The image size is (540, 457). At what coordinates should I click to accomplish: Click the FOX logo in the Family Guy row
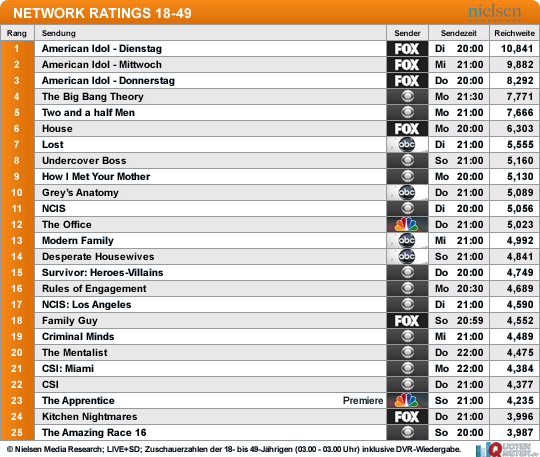pyautogui.click(x=407, y=321)
